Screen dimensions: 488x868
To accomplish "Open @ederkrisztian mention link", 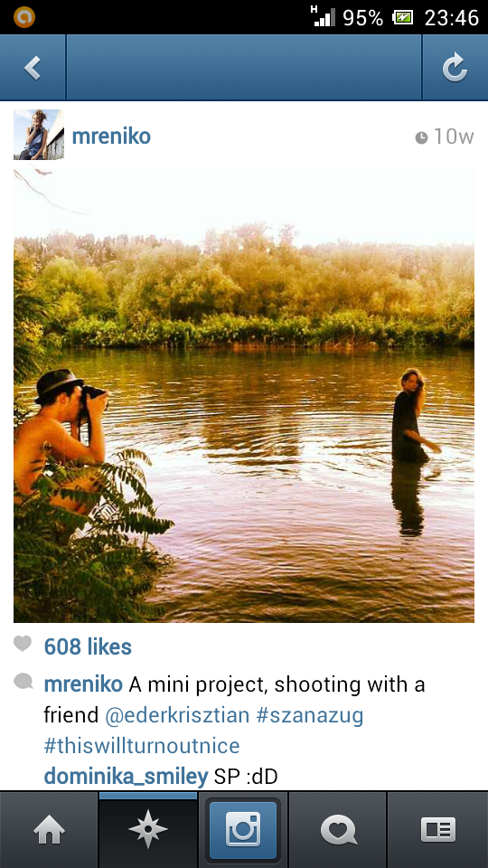I will click(177, 715).
